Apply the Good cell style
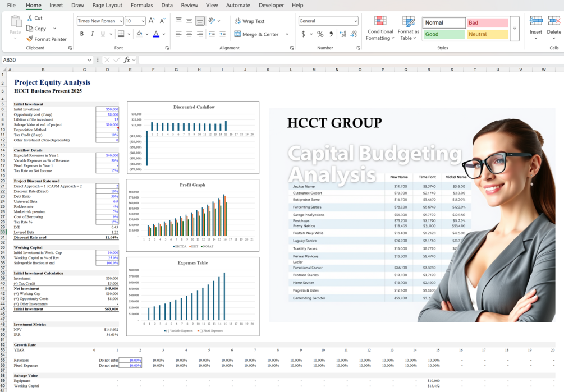 pyautogui.click(x=444, y=34)
